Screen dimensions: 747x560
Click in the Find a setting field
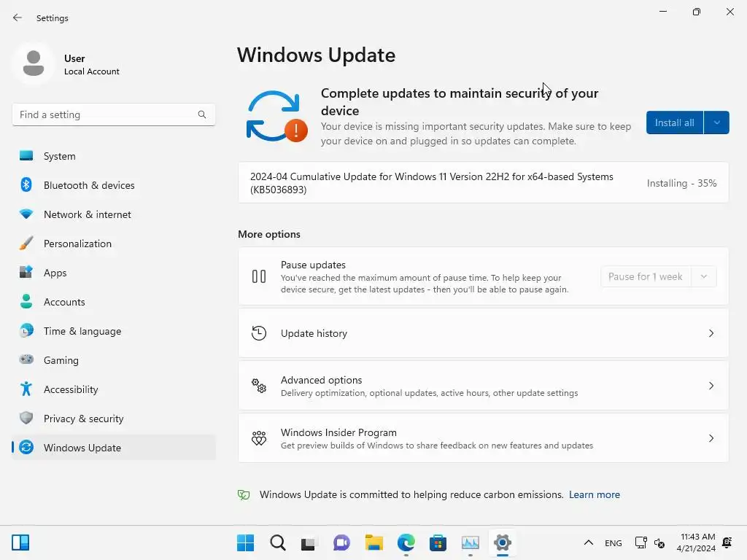114,114
